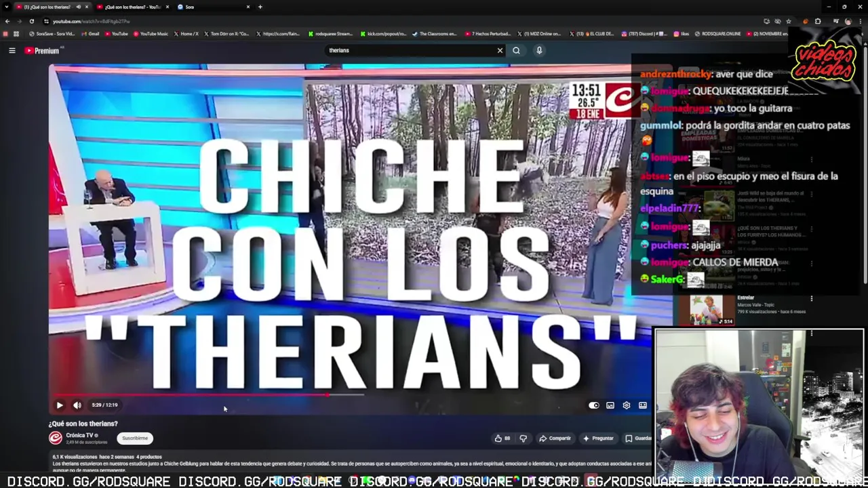Toggle the autoplay switch in player
Image resolution: width=868 pixels, height=488 pixels.
[x=594, y=405]
